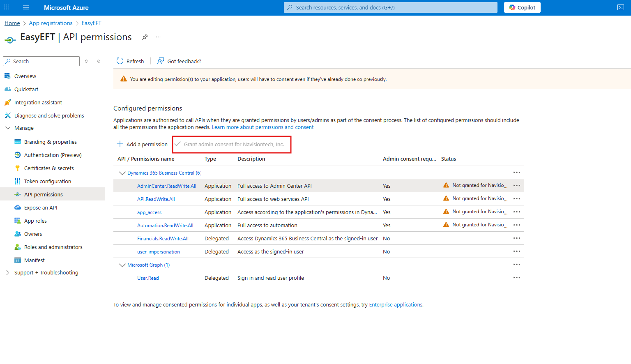Toggle the hamburger portal menu
This screenshot has height=364, width=631.
point(26,7)
